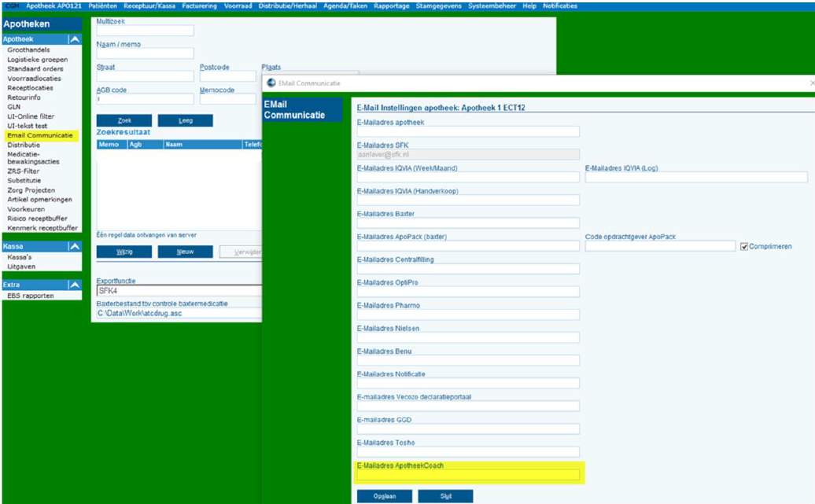815x504 pixels.
Task: Open the Notificaties menu
Action: [x=560, y=6]
